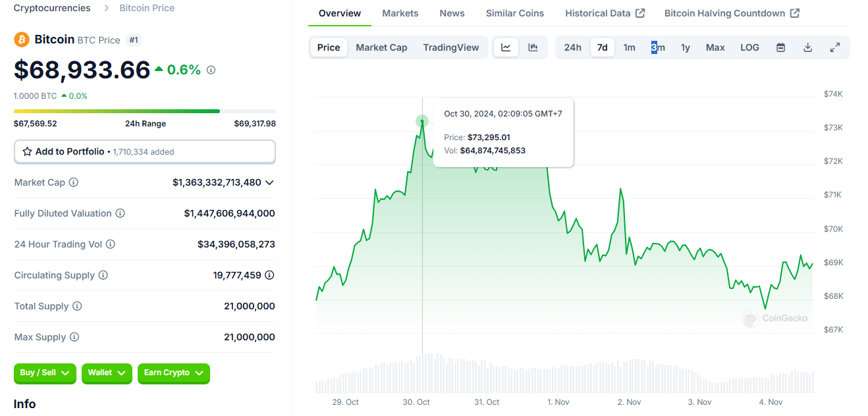Open the Circulating Supply info icon

pyautogui.click(x=103, y=275)
